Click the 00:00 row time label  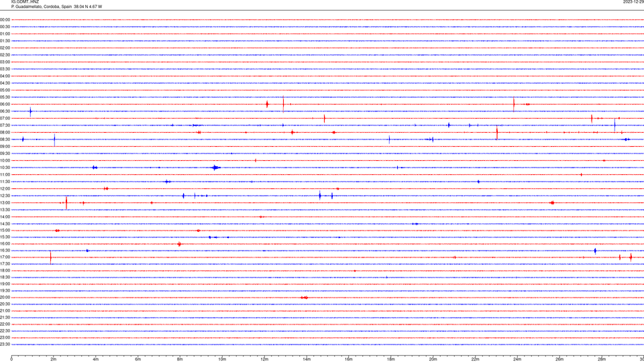(x=5, y=19)
